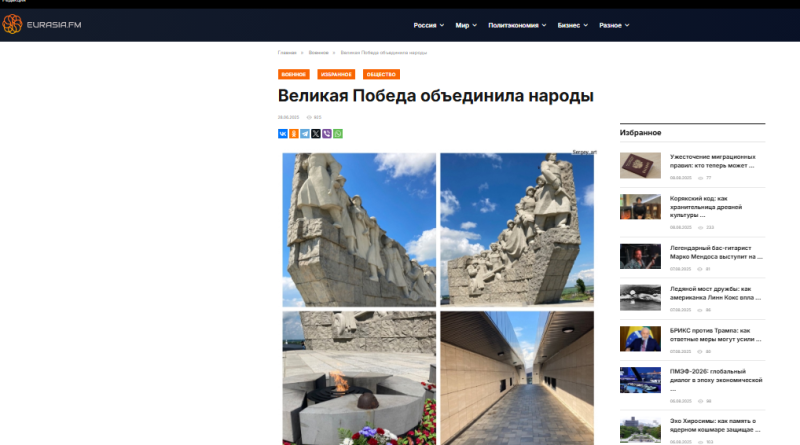Open the Разное menu item
The width and height of the screenshot is (800, 445).
click(x=614, y=25)
